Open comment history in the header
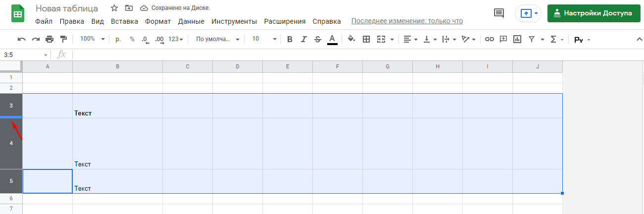 coord(499,13)
